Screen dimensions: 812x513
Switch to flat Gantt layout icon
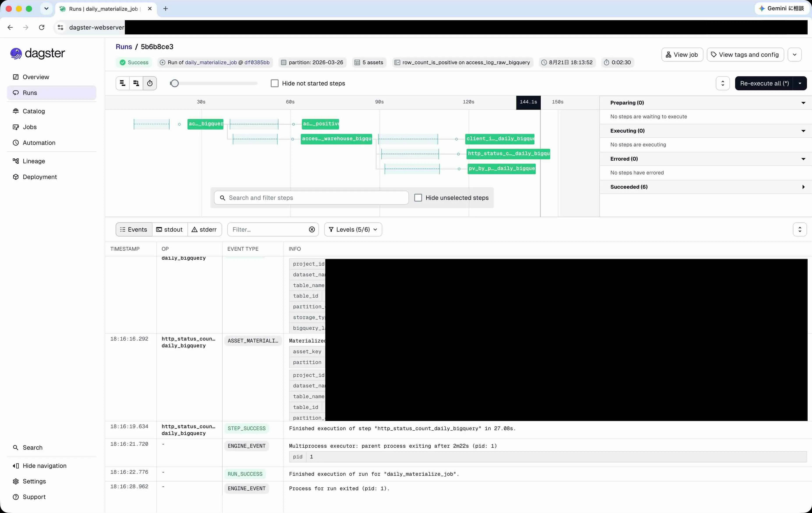coord(123,83)
